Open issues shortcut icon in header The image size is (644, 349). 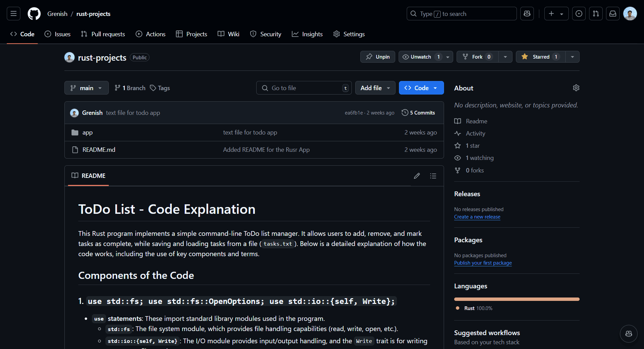(579, 14)
